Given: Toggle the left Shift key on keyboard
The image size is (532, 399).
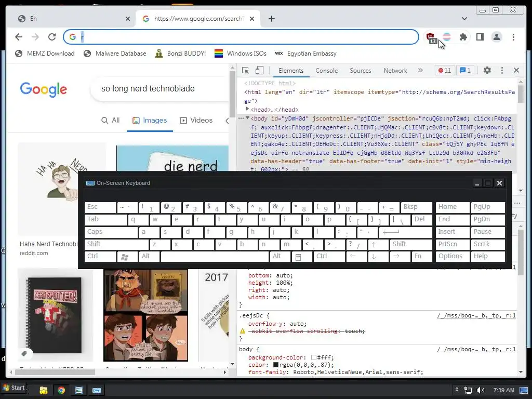Looking at the screenshot, I should tap(116, 244).
